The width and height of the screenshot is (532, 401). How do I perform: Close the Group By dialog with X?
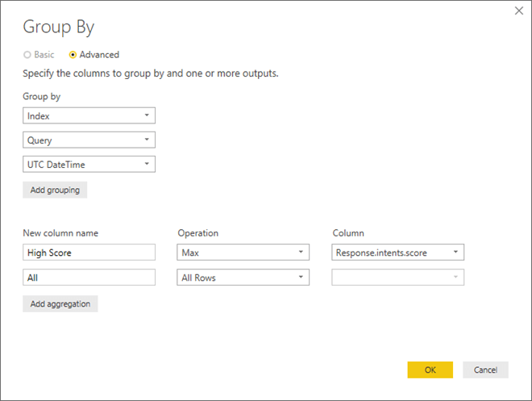[x=518, y=10]
